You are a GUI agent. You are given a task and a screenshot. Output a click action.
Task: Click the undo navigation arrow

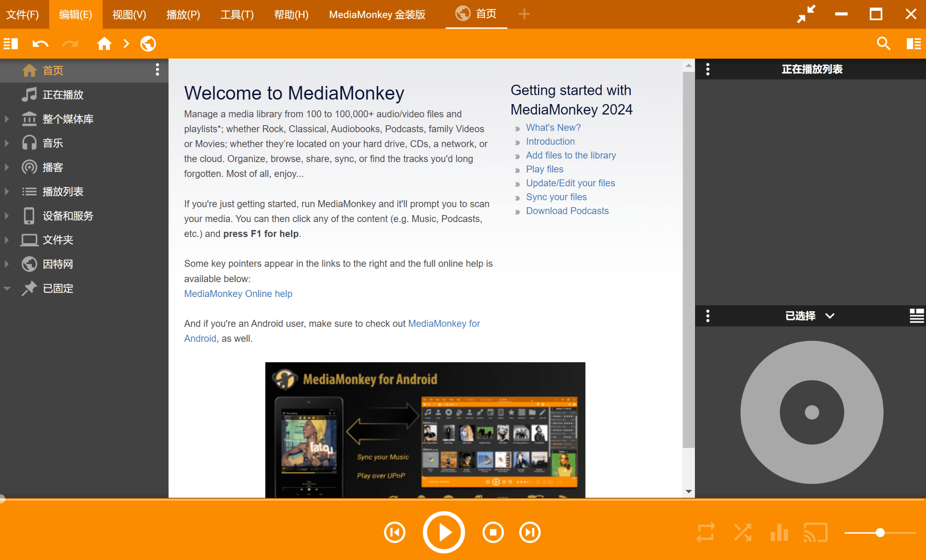pyautogui.click(x=40, y=44)
